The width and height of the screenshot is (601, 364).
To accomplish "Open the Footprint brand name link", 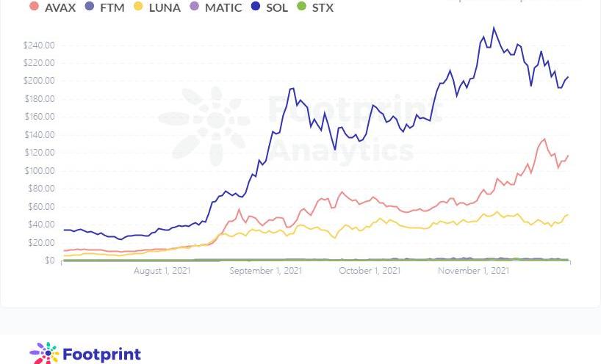I will coord(101,354).
